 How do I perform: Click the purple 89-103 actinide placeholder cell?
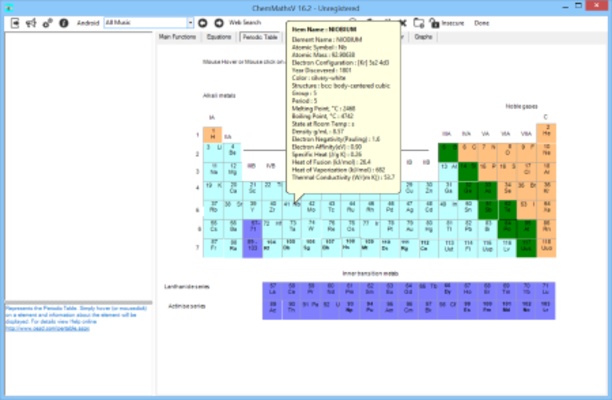pyautogui.click(x=253, y=248)
